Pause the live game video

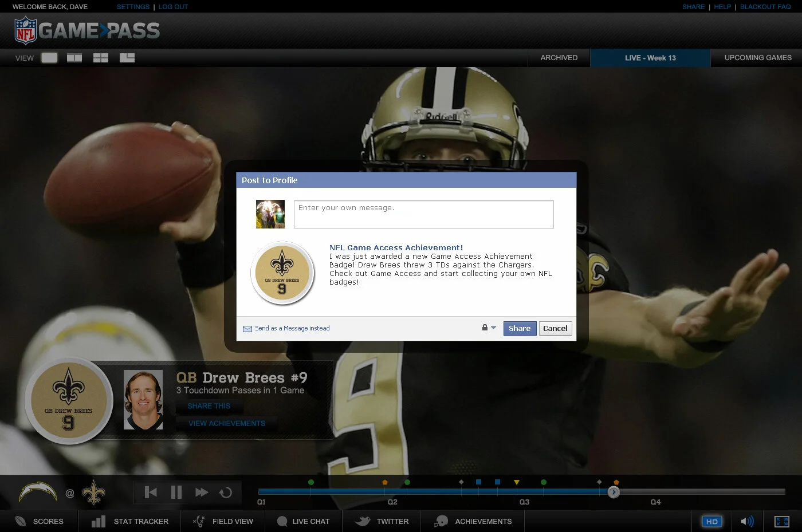pos(176,492)
